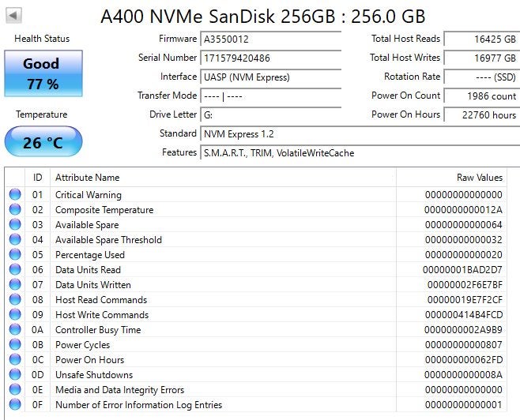Click the Power On Hours value field
Image resolution: width=520 pixels, height=420 pixels.
pyautogui.click(x=482, y=115)
